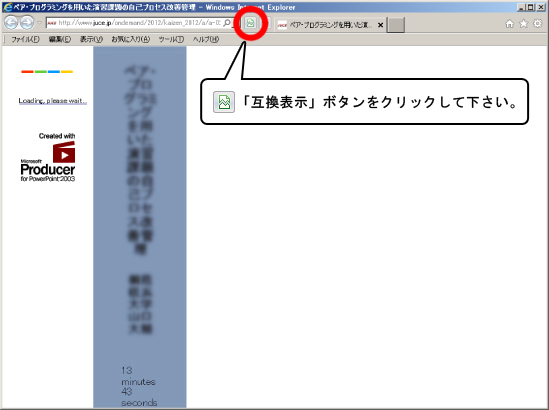Screen dimensions: 549x410
Task: Open the ファイル(F) menu
Action: pos(25,39)
